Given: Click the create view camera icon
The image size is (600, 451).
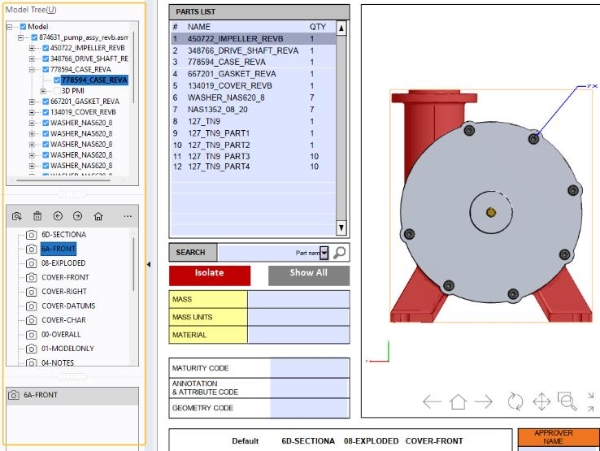Looking at the screenshot, I should click(17, 215).
